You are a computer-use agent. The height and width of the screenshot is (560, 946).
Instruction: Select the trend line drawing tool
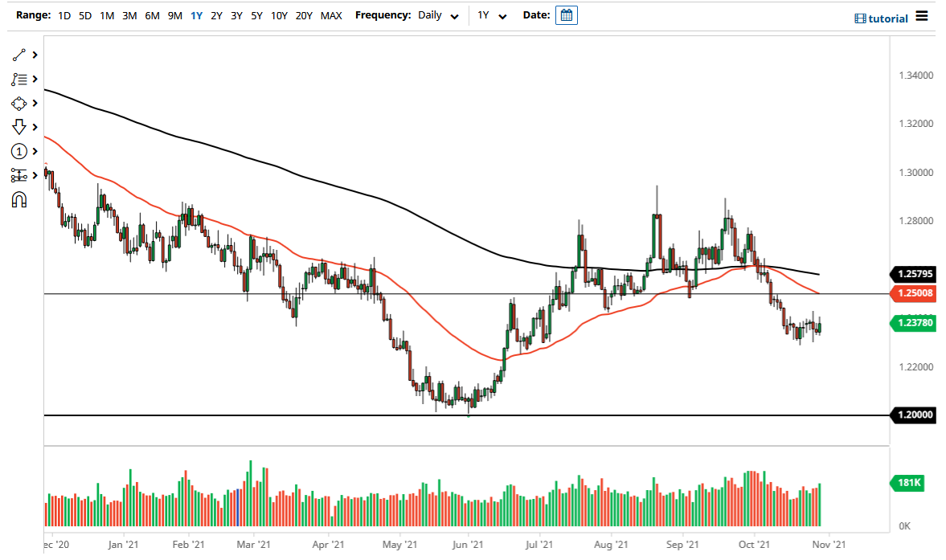coord(18,55)
